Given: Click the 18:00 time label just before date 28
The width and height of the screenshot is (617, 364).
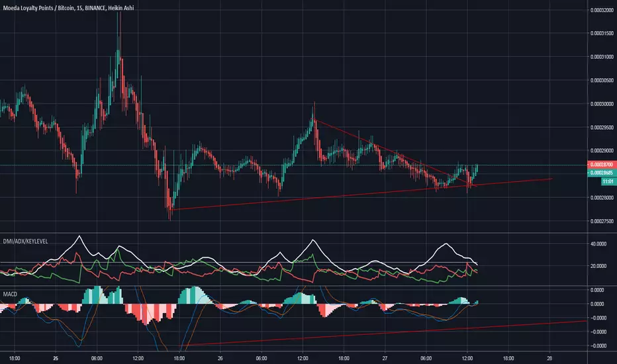Looking at the screenshot, I should (508, 359).
